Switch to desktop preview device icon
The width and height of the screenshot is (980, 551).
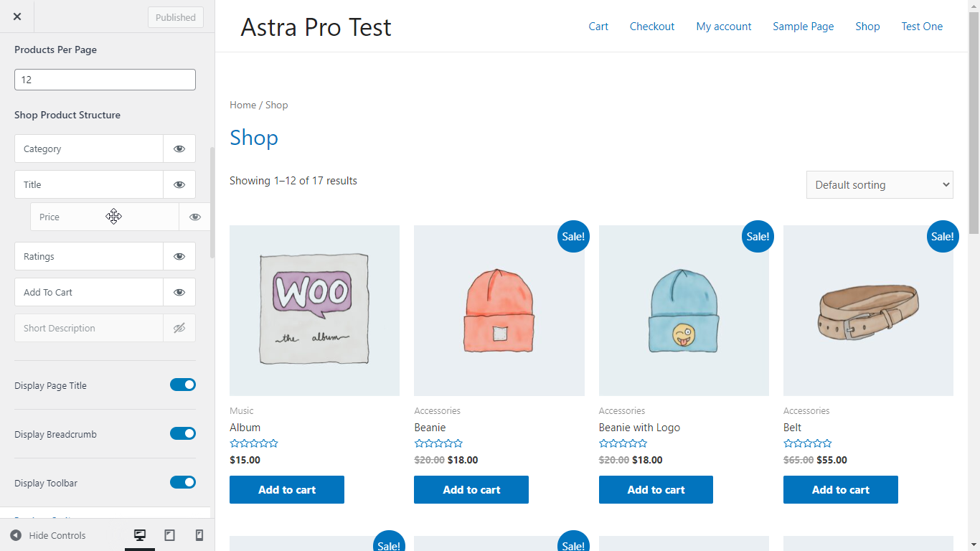pyautogui.click(x=140, y=535)
